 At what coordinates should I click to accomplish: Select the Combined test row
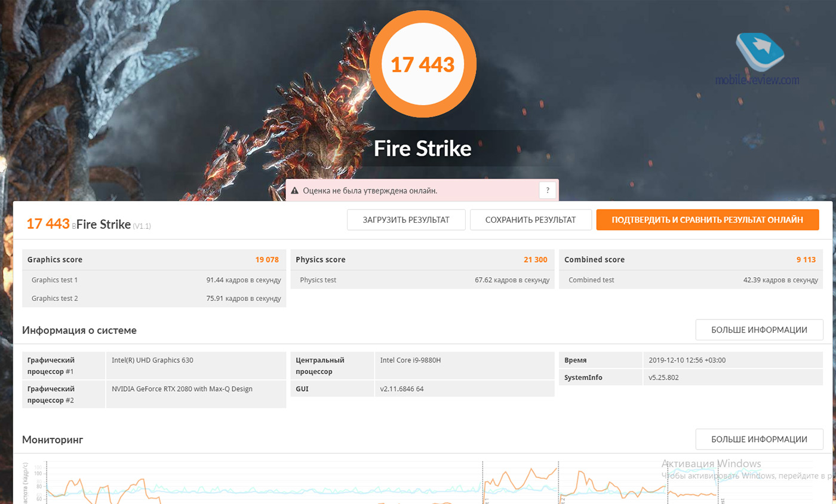691,280
